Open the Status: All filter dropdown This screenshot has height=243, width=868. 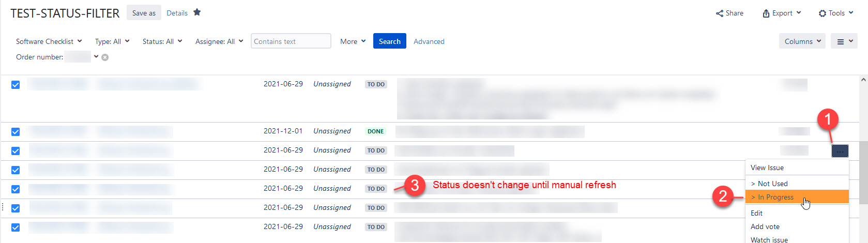coord(162,41)
